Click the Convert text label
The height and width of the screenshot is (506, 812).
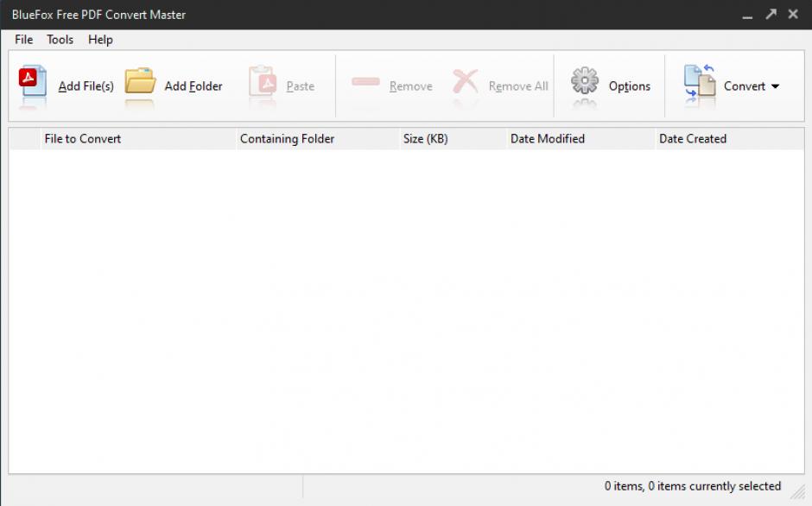745,86
